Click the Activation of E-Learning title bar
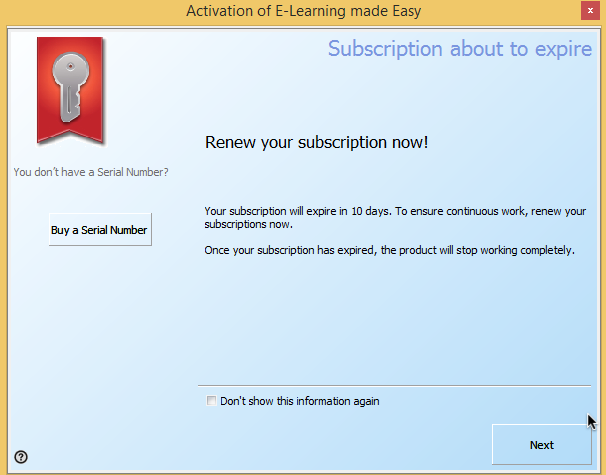The height and width of the screenshot is (475, 606). tap(303, 11)
